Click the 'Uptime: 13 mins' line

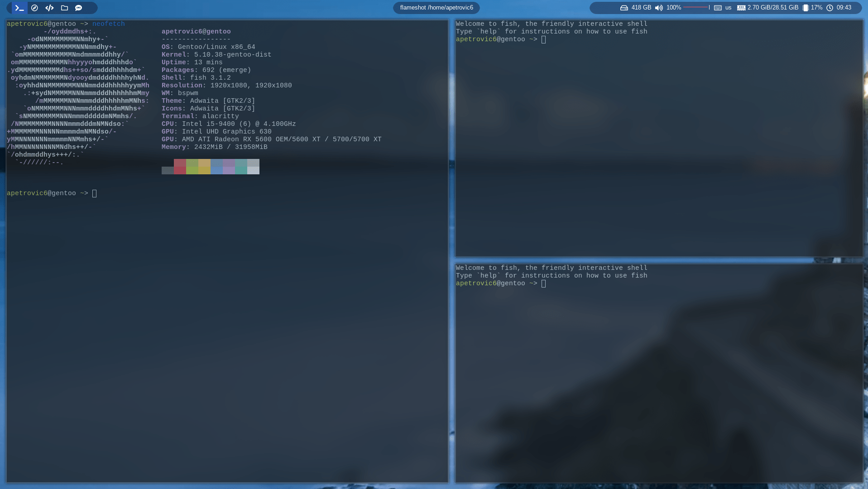tap(192, 62)
